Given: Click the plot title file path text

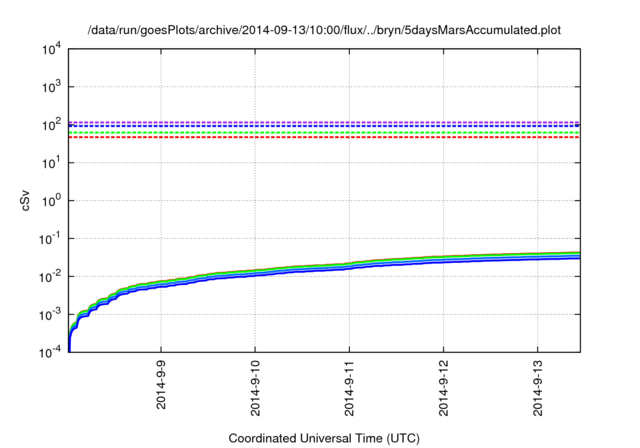Looking at the screenshot, I should pos(324,30).
